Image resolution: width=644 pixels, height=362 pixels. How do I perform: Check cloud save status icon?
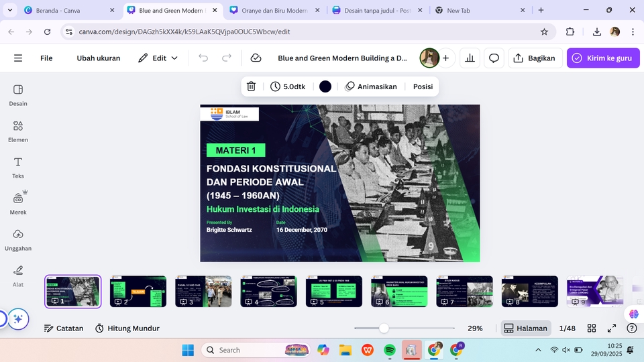[256, 58]
